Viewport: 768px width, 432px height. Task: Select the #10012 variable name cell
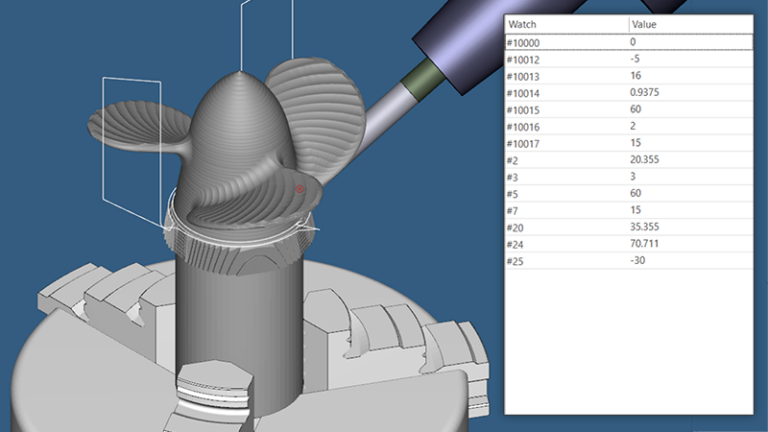tap(523, 58)
